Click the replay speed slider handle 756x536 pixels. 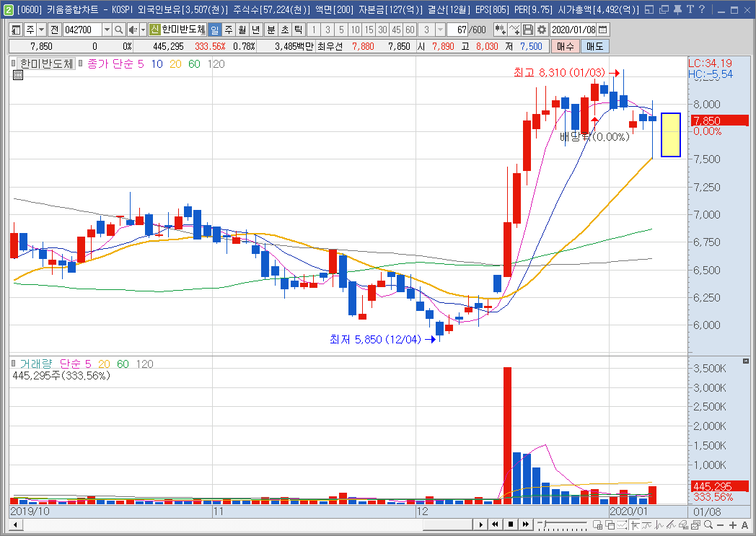pyautogui.click(x=546, y=524)
